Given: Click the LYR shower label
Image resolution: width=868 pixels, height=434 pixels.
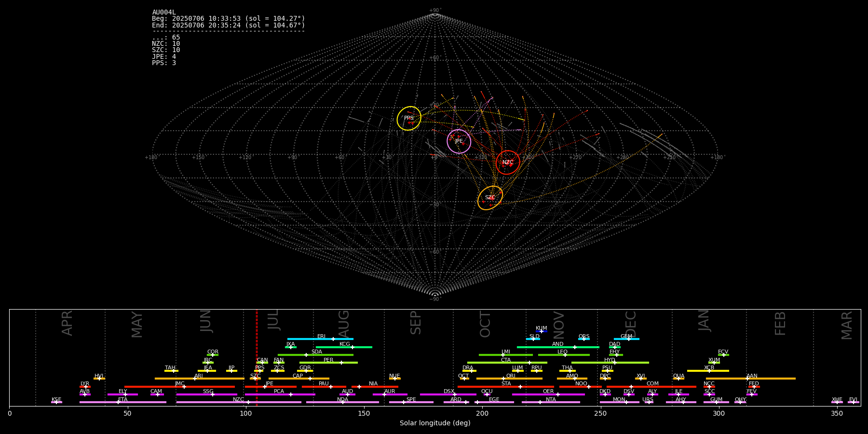Looking at the screenshot, I should tap(85, 384).
